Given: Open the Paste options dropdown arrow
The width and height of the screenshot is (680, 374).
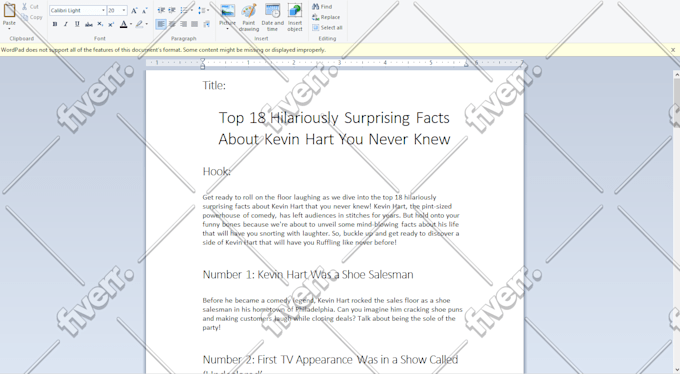Looking at the screenshot, I should point(9,29).
